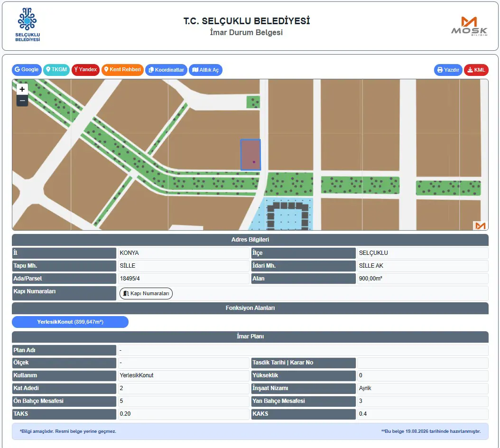Viewport: 500px width, 448px height.
Task: Click the Selçuklu Belediyesi logo
Action: pos(28,25)
